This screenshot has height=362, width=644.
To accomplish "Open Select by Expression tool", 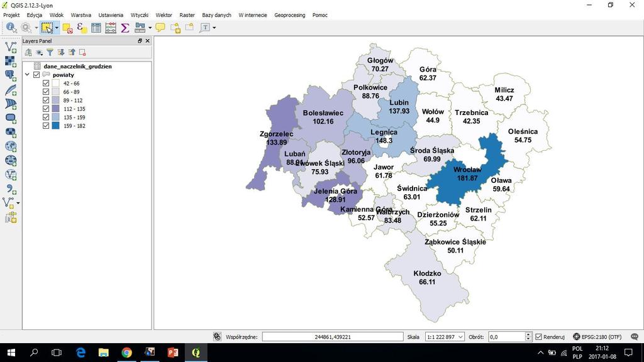I will pyautogui.click(x=82, y=28).
